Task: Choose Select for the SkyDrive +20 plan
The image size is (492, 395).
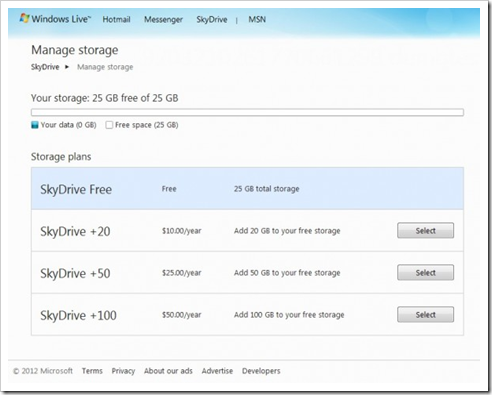Action: click(425, 231)
